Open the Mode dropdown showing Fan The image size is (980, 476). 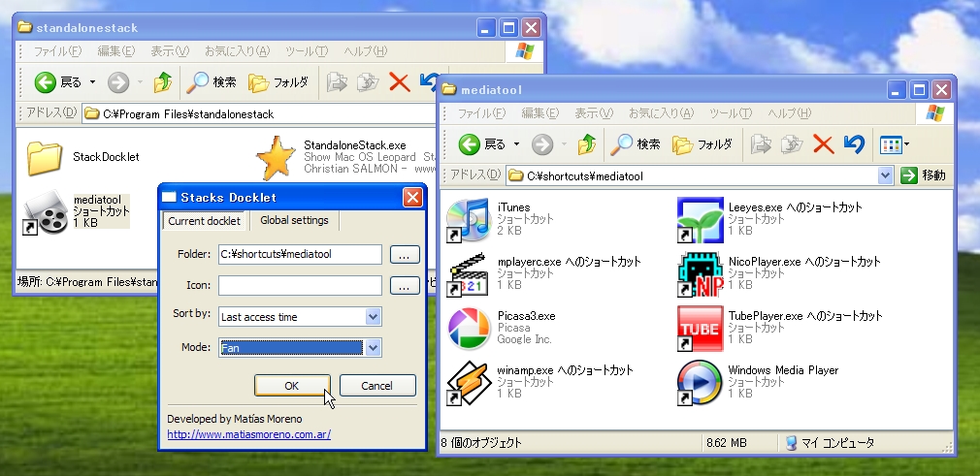click(x=374, y=347)
